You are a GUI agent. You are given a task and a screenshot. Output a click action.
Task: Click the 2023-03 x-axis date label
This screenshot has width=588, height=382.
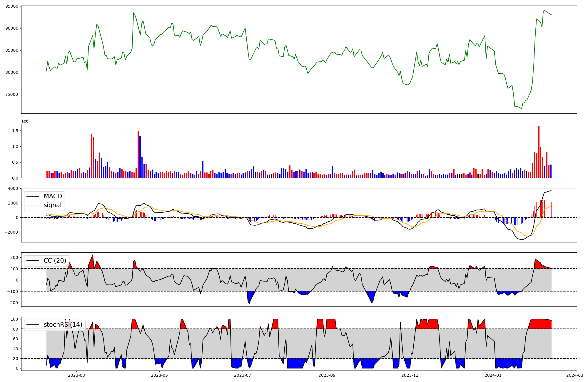coord(76,375)
